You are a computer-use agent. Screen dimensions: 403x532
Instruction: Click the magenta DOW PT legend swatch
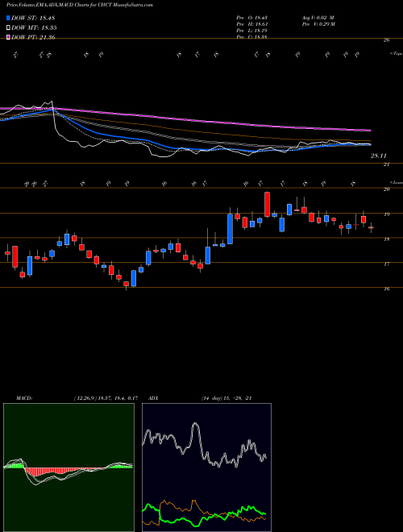8,38
